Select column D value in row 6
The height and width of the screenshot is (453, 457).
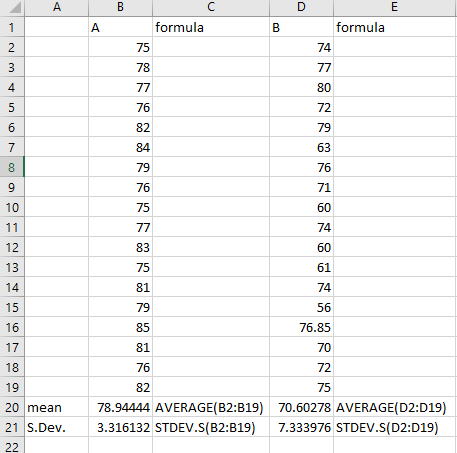[x=301, y=127]
